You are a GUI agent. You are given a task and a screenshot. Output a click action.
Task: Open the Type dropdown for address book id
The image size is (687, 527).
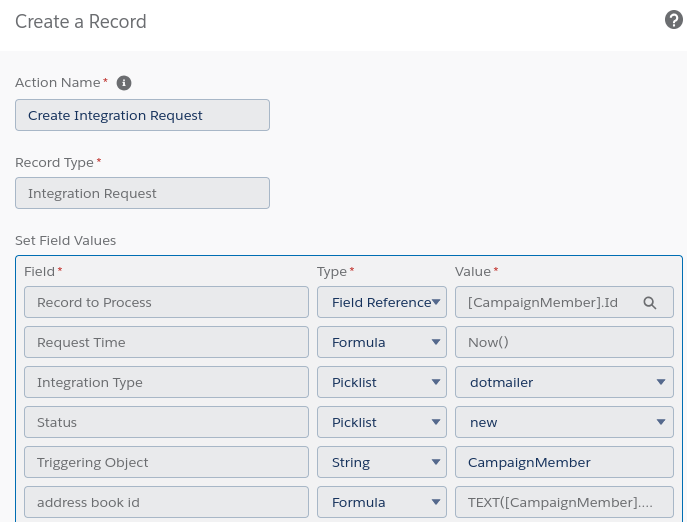[381, 503]
